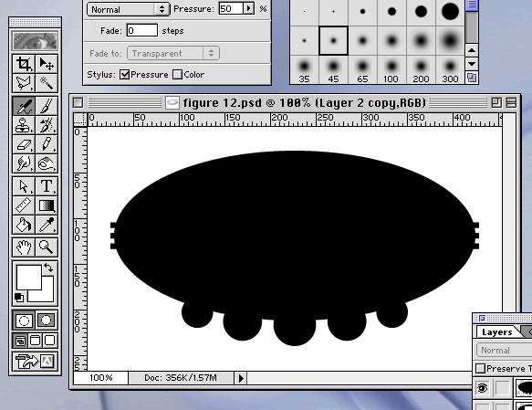Image resolution: width=532 pixels, height=410 pixels.
Task: Select the Zoom magnifier tool
Action: coord(47,247)
